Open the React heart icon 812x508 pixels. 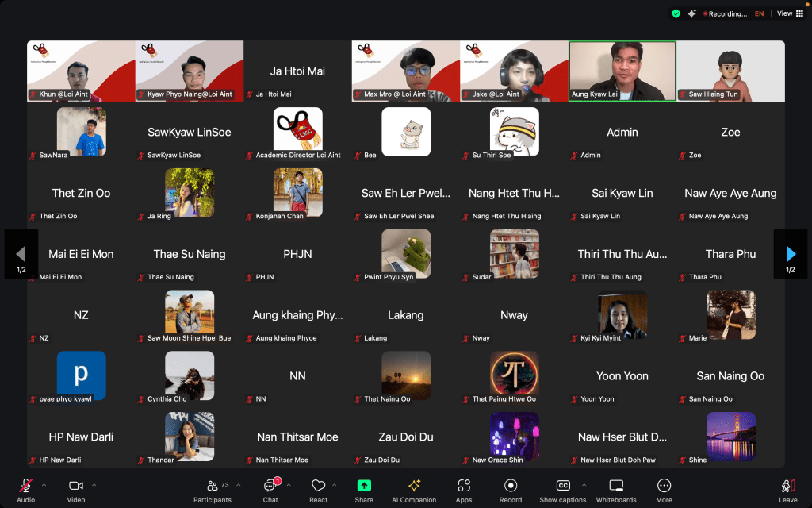click(x=318, y=491)
